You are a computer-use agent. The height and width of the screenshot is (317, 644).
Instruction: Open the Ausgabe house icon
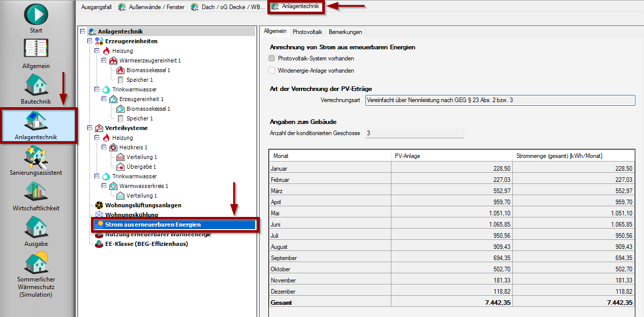tap(36, 227)
